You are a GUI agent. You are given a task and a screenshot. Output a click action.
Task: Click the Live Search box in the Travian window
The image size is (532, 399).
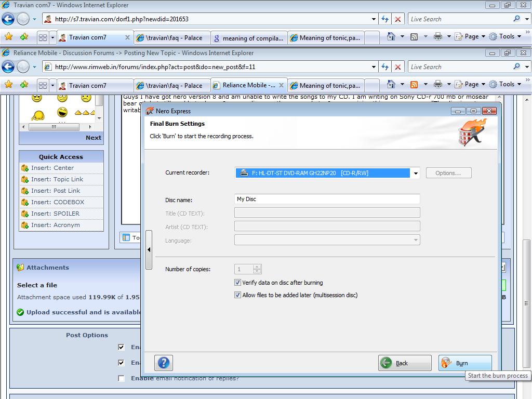tap(459, 19)
